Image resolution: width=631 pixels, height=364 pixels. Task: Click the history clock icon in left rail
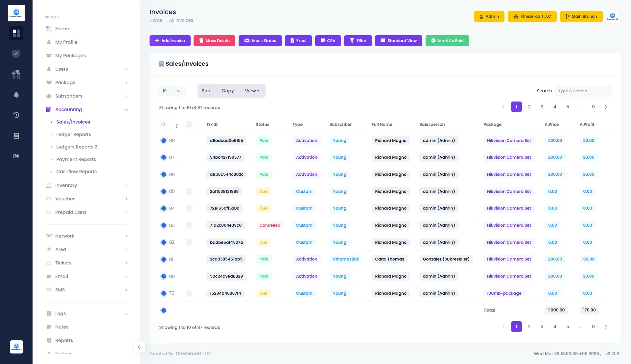(x=16, y=115)
